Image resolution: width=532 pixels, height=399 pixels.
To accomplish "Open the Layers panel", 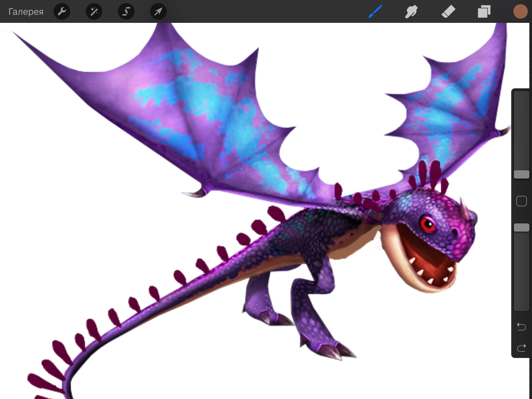I will 484,12.
